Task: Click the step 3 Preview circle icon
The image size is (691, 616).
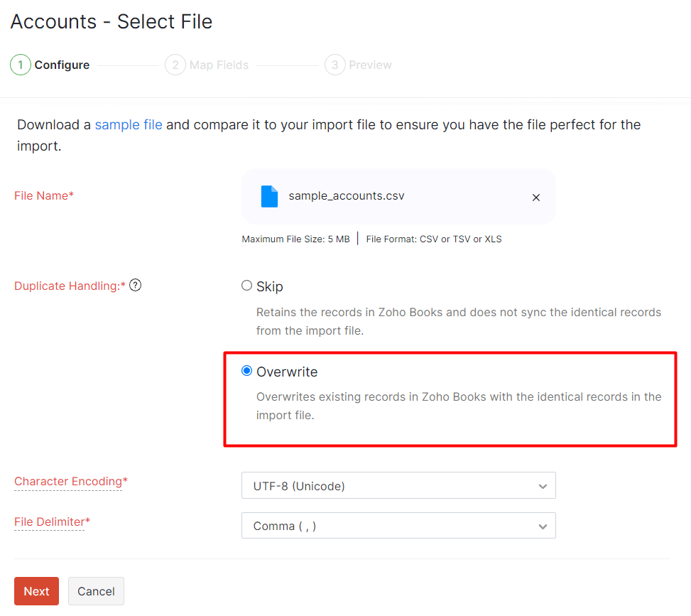Action: [x=334, y=65]
